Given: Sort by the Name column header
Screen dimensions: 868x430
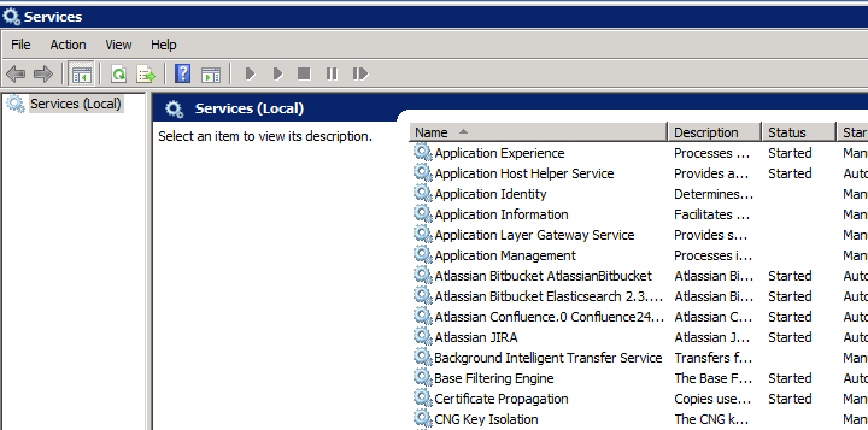Looking at the screenshot, I should click(538, 132).
